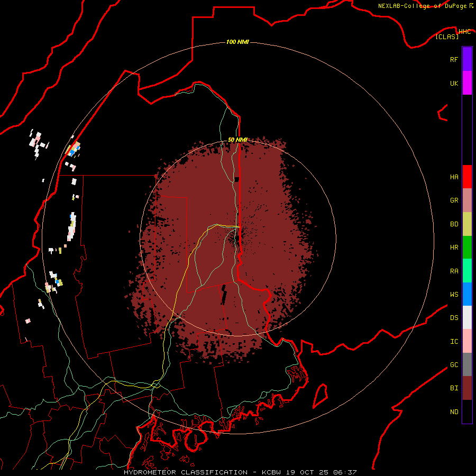Screen dimensions: 476x476
Task: Click the UK legend label
Action: point(454,83)
